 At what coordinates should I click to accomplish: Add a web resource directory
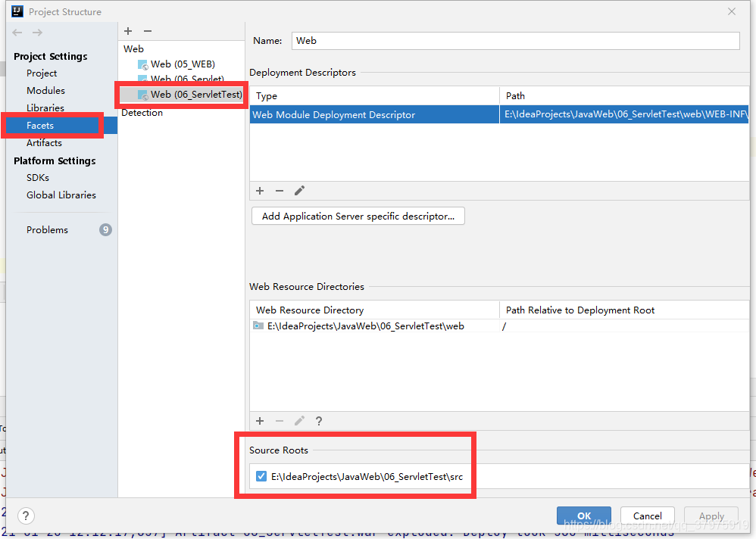260,421
